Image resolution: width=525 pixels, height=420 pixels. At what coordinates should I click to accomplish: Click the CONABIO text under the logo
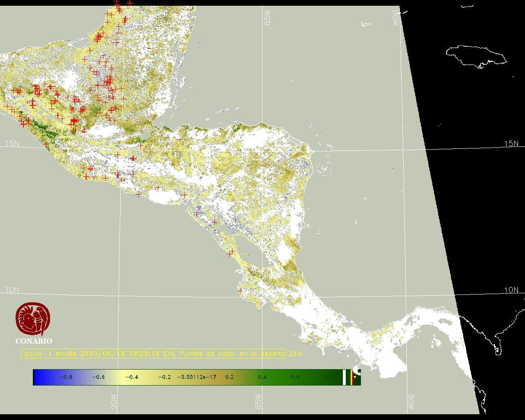click(x=34, y=341)
